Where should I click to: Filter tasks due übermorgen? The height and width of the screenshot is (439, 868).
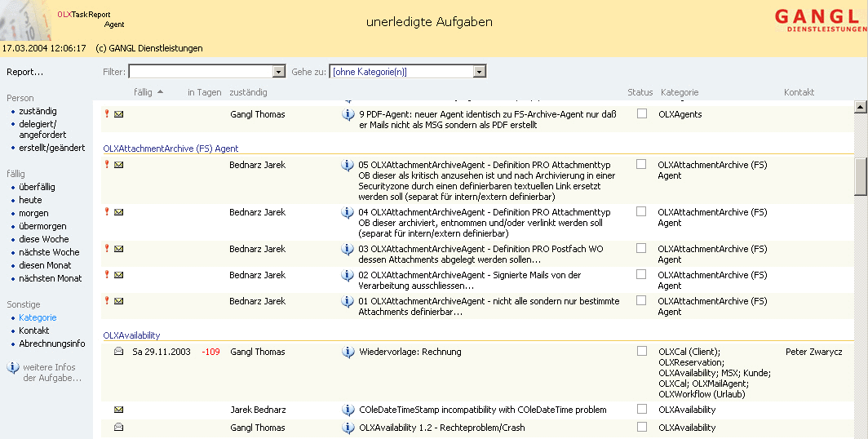tap(42, 226)
